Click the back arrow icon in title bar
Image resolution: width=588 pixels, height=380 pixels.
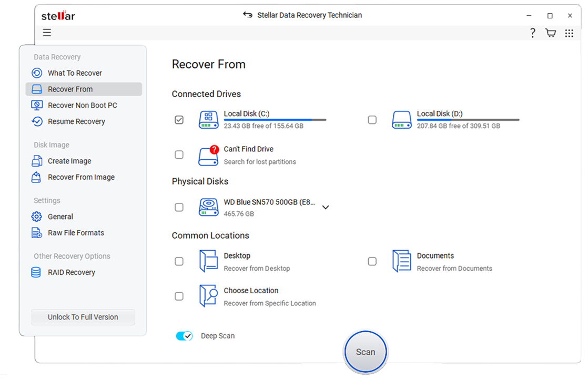[248, 15]
